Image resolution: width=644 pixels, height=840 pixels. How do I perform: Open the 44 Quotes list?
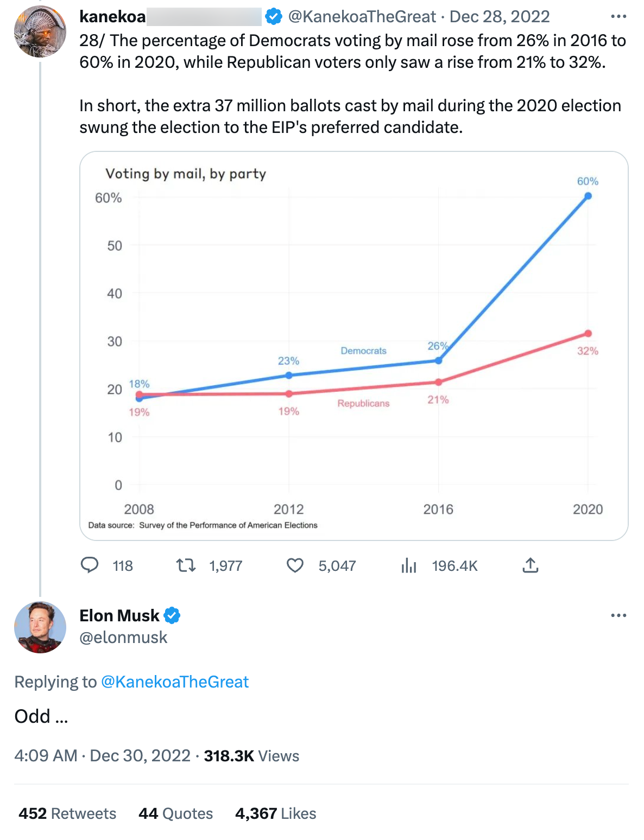click(175, 813)
